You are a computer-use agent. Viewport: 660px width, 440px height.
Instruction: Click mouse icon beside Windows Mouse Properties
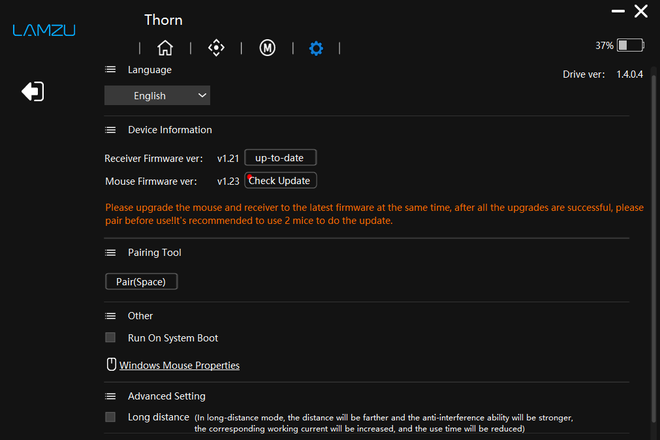click(111, 365)
